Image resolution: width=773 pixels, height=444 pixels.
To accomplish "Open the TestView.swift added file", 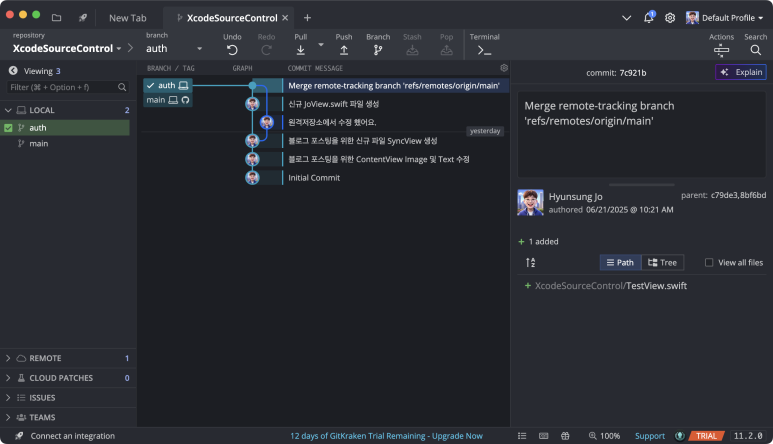I will click(x=611, y=286).
